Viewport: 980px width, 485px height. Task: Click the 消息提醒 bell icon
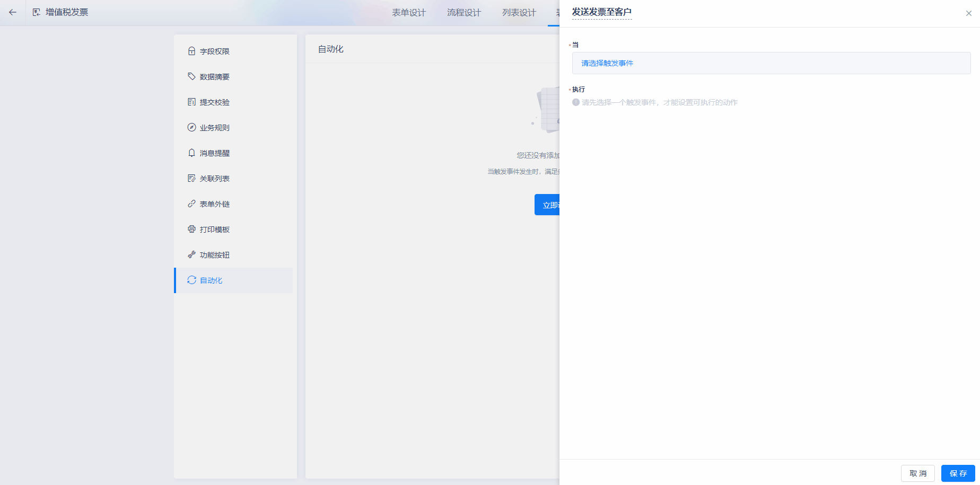(x=191, y=153)
